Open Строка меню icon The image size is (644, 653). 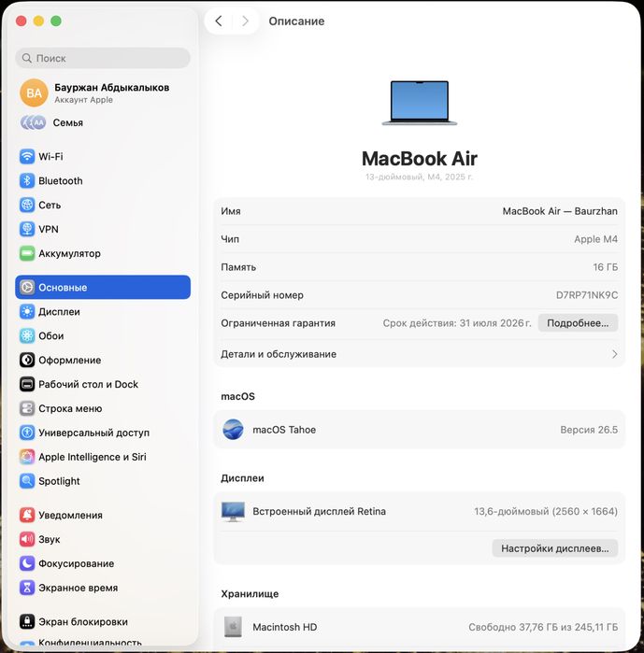point(27,408)
